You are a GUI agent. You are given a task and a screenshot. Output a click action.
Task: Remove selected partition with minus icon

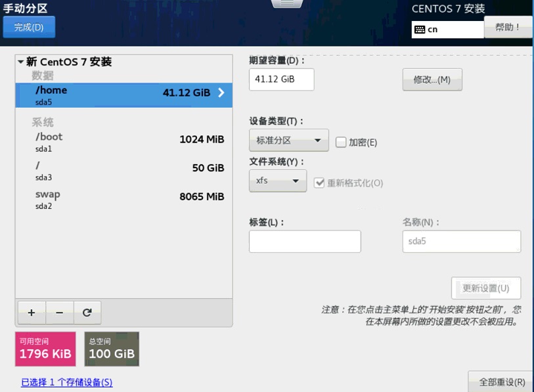pos(59,313)
